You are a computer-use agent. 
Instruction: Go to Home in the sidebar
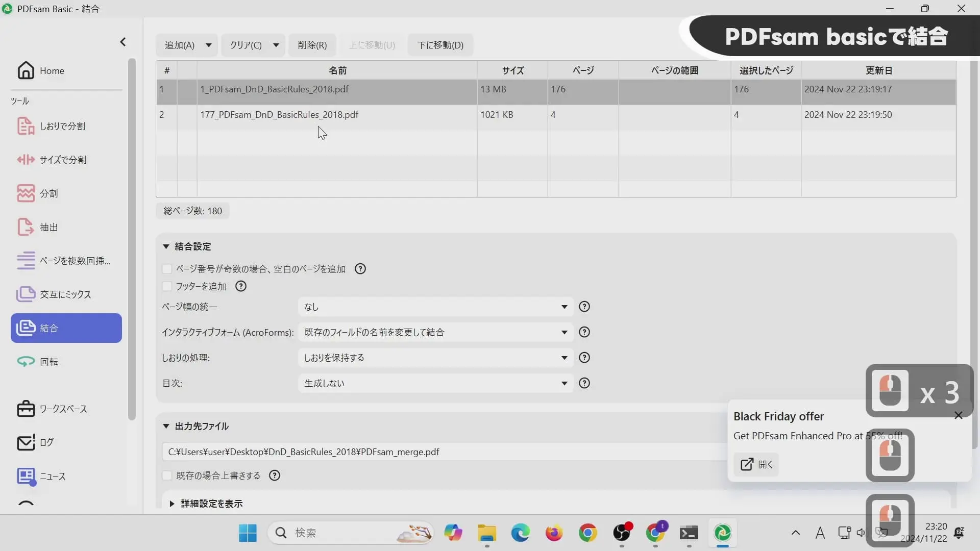coord(51,70)
